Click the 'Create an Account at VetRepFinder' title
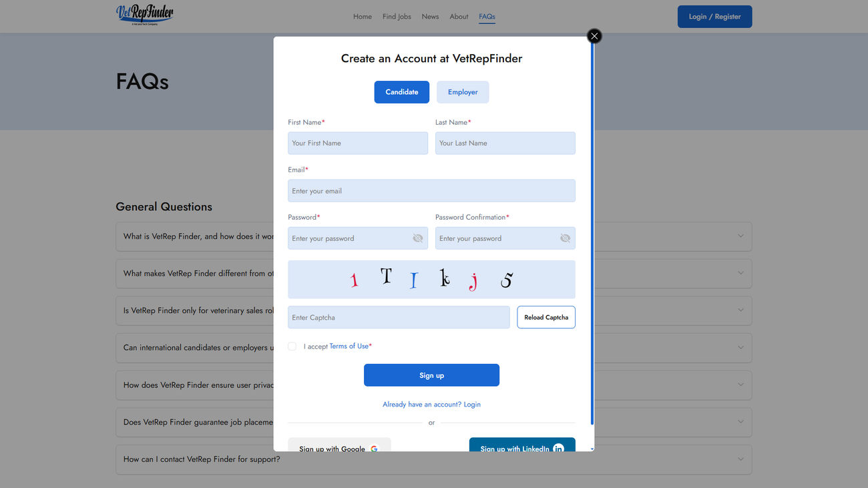This screenshot has height=488, width=868. [x=431, y=59]
